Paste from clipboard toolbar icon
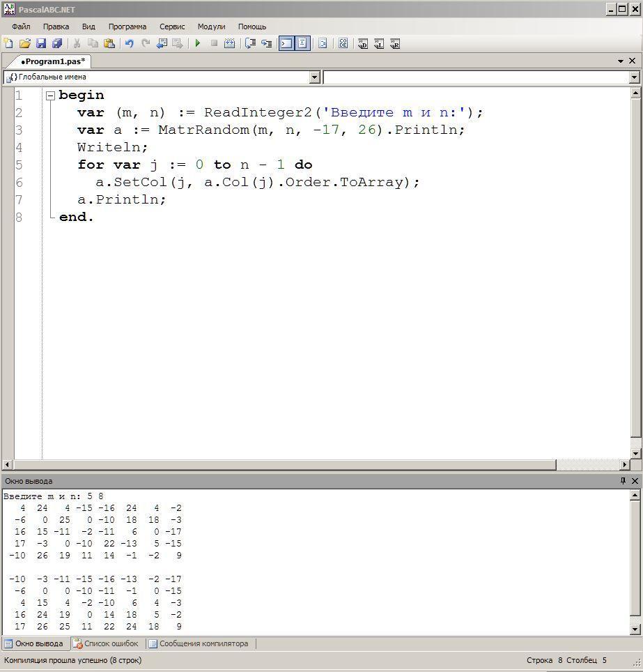The height and width of the screenshot is (672, 643). pyautogui.click(x=109, y=43)
